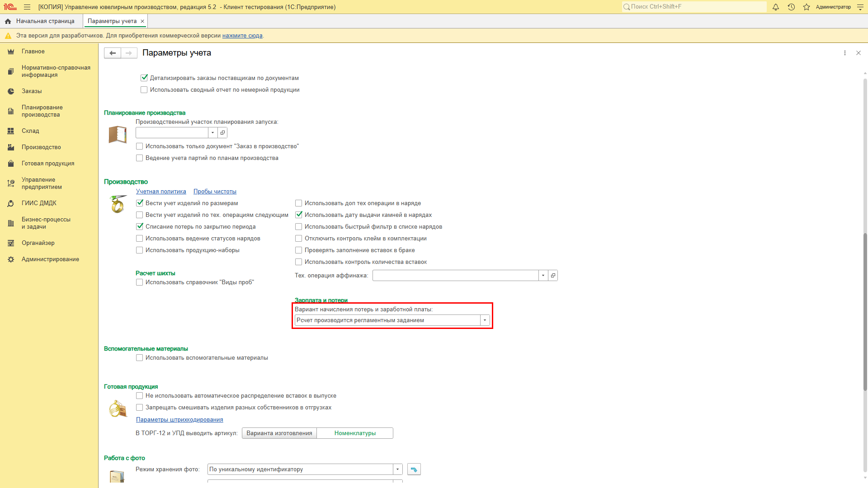The width and height of the screenshot is (868, 488).
Task: Check Вести учет изделий по тех. операциям следующим
Action: coord(140,215)
